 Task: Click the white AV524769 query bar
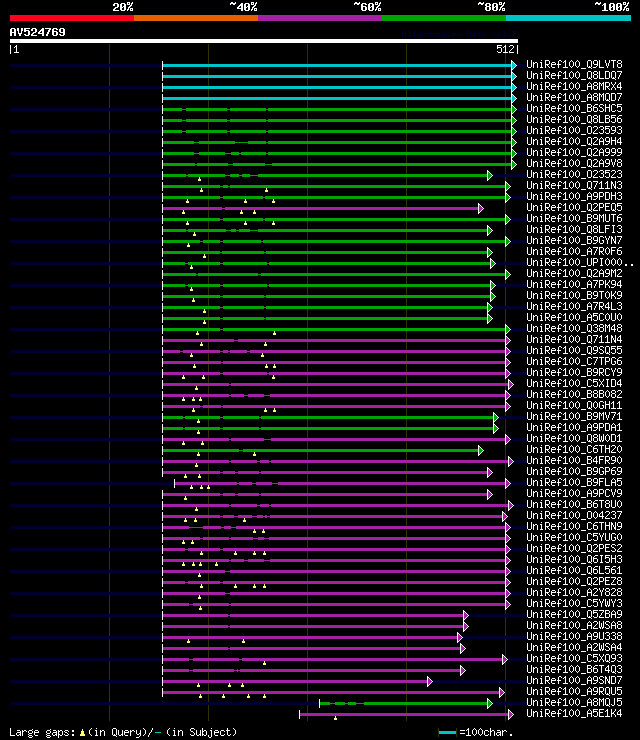click(x=264, y=41)
